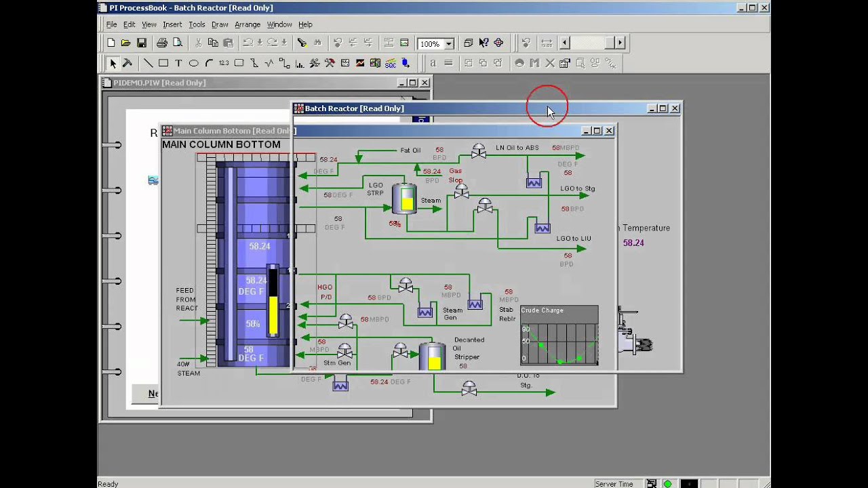Click time scrollbar right arrow

pos(619,43)
